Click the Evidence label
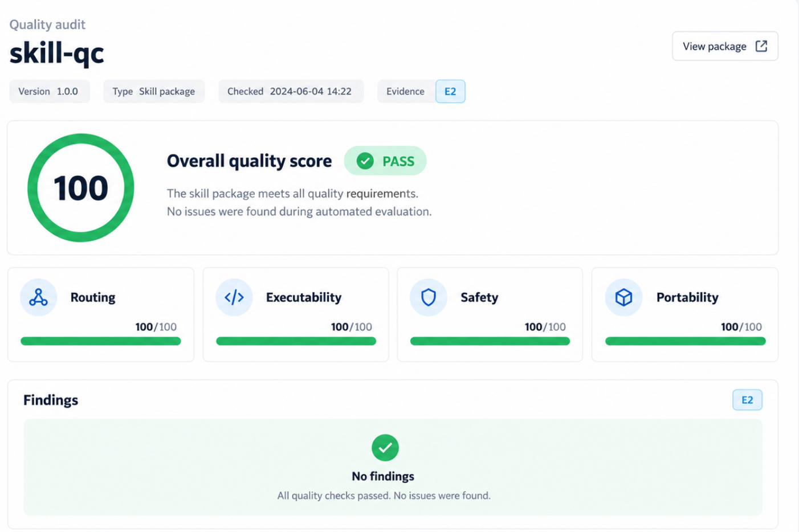 [x=405, y=91]
